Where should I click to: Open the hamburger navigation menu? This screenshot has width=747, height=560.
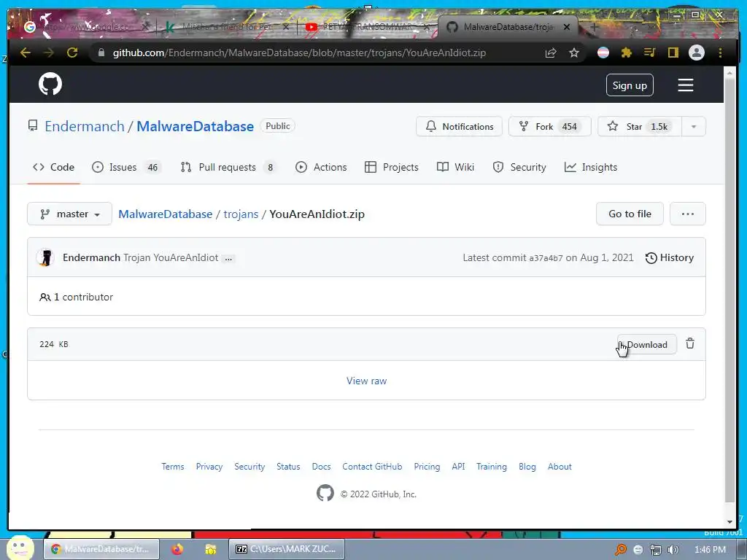click(685, 85)
